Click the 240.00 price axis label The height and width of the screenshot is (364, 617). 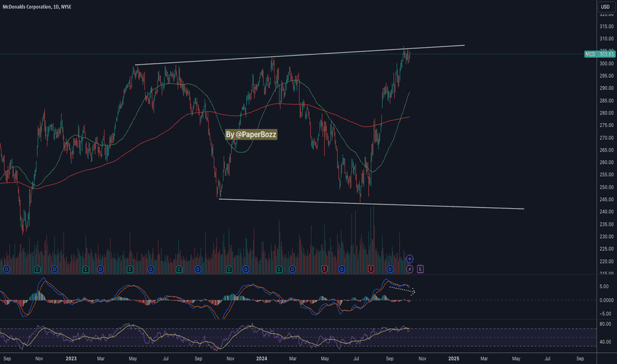click(606, 212)
